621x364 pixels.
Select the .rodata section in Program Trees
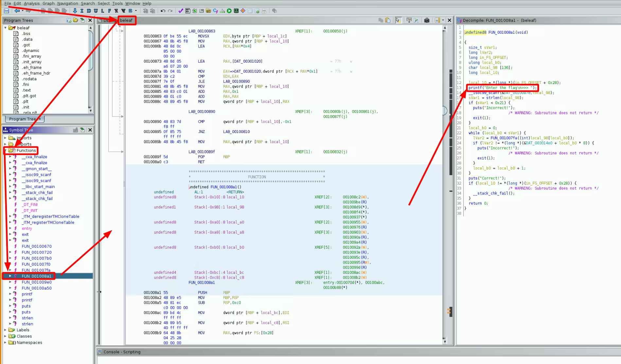[29, 79]
